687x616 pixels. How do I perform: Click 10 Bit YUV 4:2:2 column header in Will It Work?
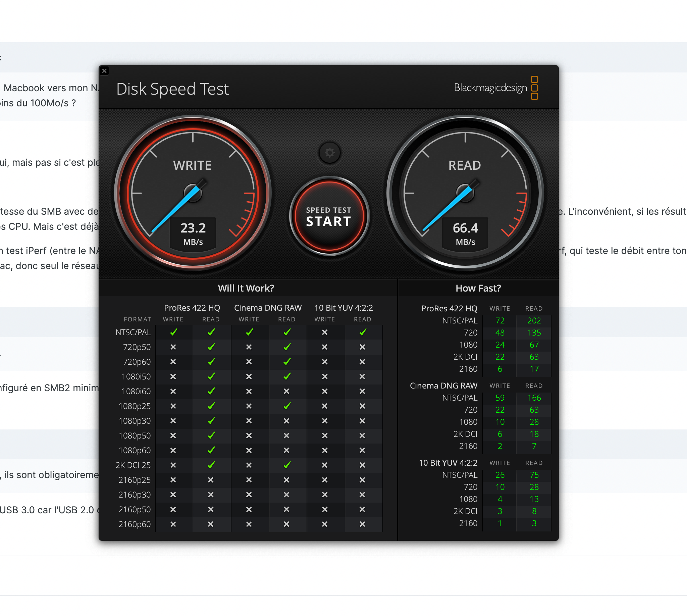coord(343,308)
